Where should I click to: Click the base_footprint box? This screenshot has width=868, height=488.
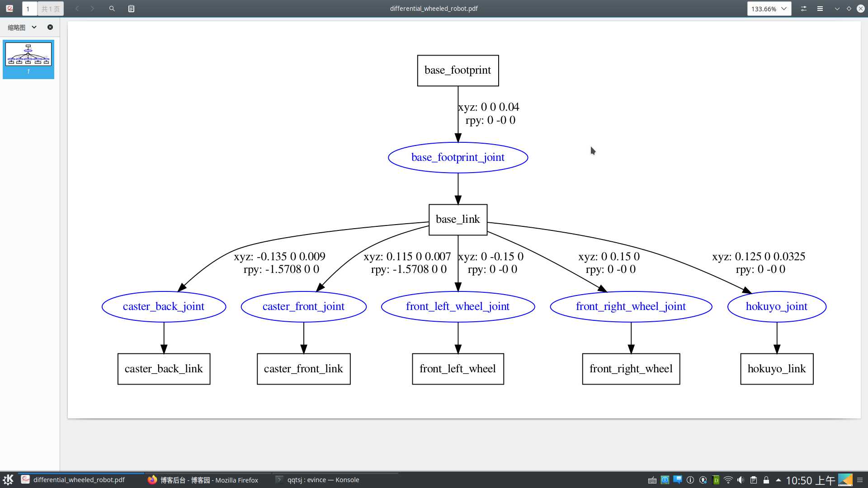coord(458,70)
